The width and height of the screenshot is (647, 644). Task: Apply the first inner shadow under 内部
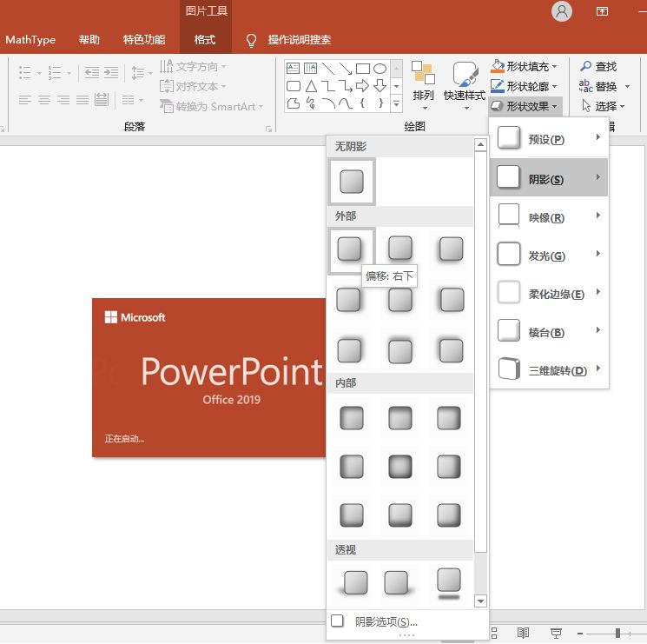point(352,418)
